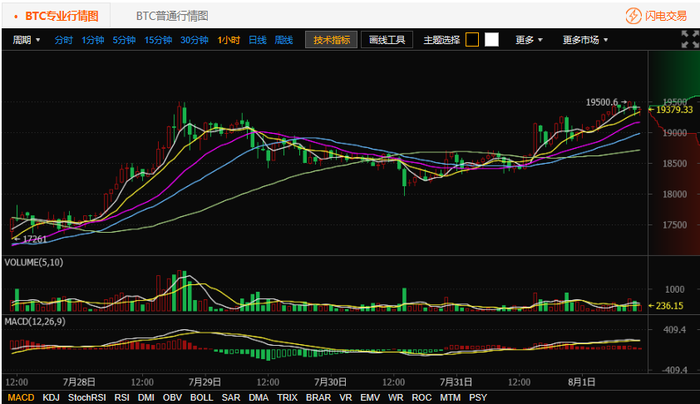Select RSI indicator
Screen dimensions: 700x404
122,397
